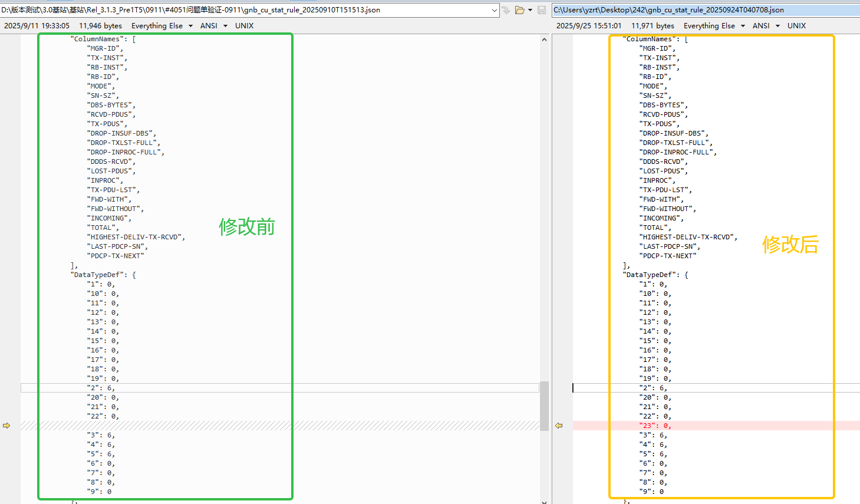Click the left pane open-file folder icon

pos(519,10)
